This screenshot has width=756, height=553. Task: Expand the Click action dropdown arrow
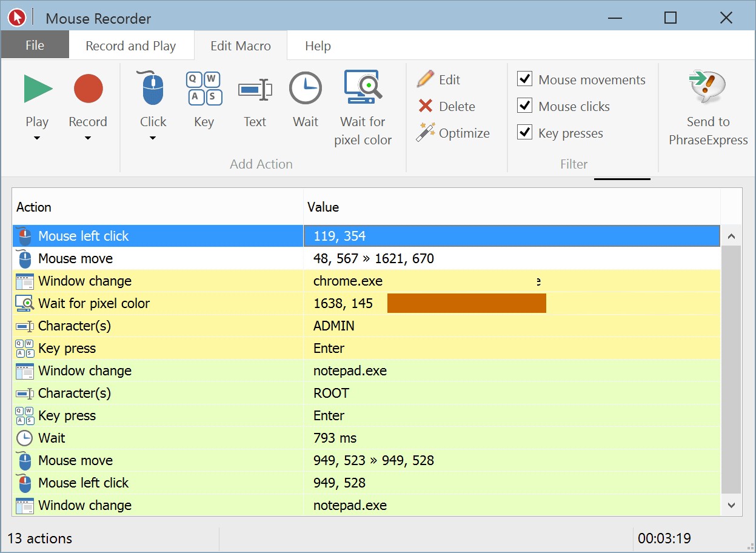click(153, 139)
